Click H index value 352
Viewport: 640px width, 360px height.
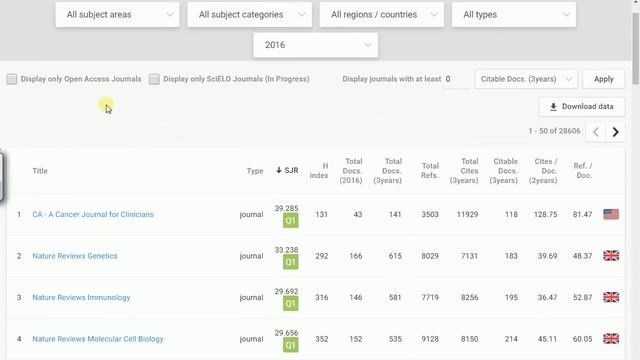322,339
